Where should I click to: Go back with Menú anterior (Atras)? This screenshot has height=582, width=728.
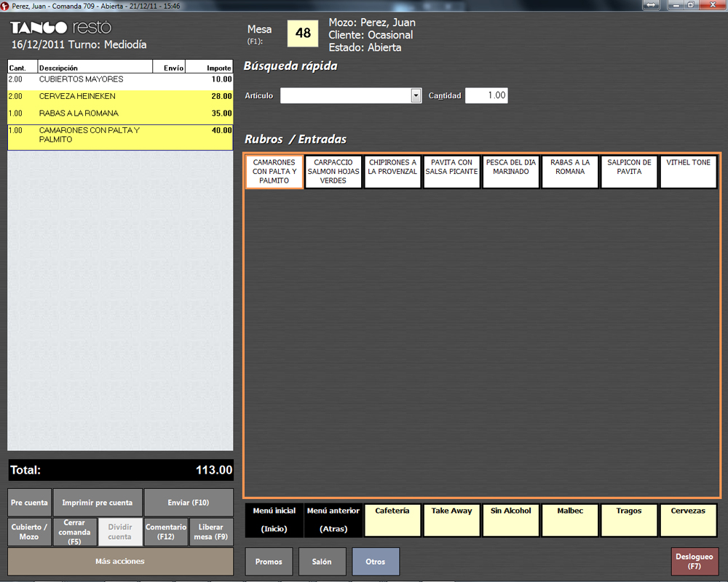coord(333,520)
